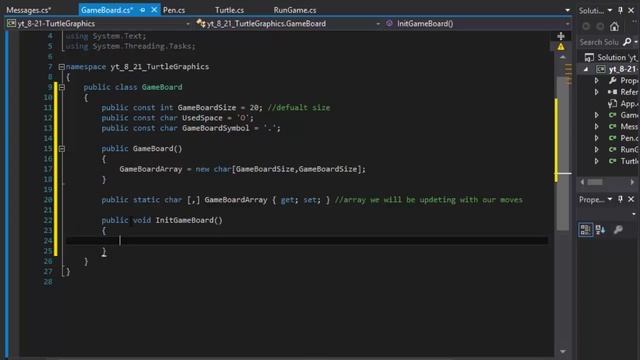Open Solution Explorer window options dropdown
Screen dimensions: 640x360
point(610,10)
